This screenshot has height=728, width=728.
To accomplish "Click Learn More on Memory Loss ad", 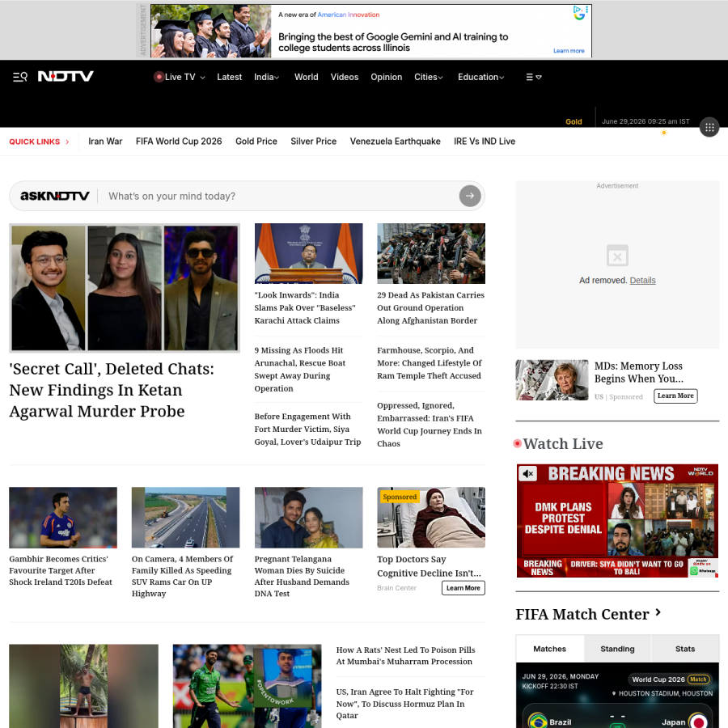I will click(675, 396).
